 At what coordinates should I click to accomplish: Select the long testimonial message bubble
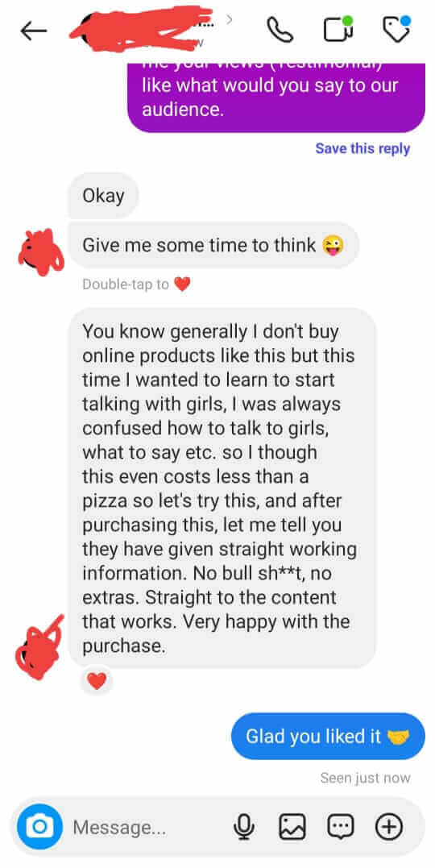pos(222,487)
